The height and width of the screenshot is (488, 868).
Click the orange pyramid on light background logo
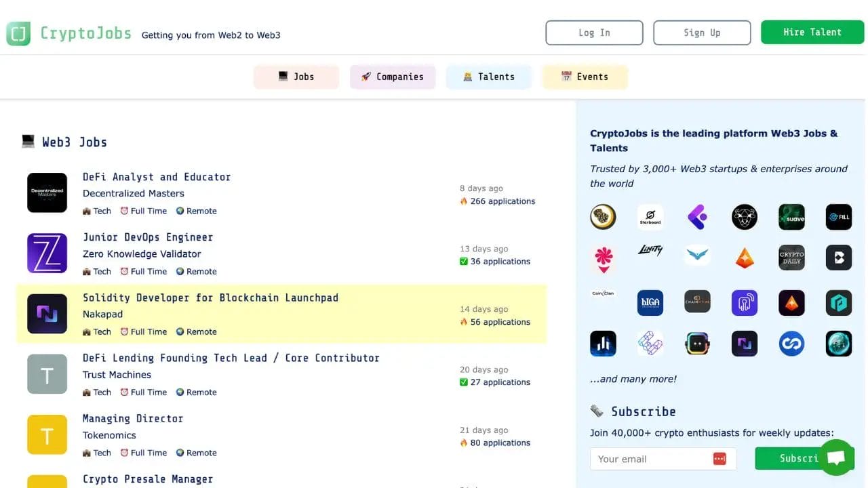pyautogui.click(x=745, y=258)
